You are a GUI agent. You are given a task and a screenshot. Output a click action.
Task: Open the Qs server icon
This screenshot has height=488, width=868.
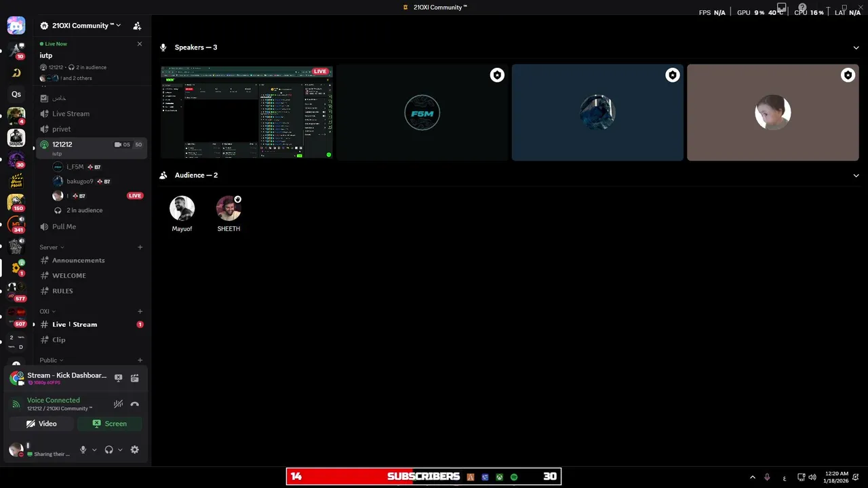16,94
